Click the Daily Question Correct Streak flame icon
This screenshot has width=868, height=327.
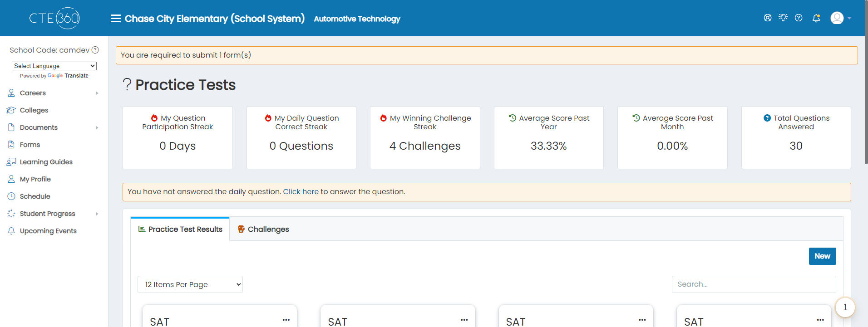pyautogui.click(x=268, y=118)
